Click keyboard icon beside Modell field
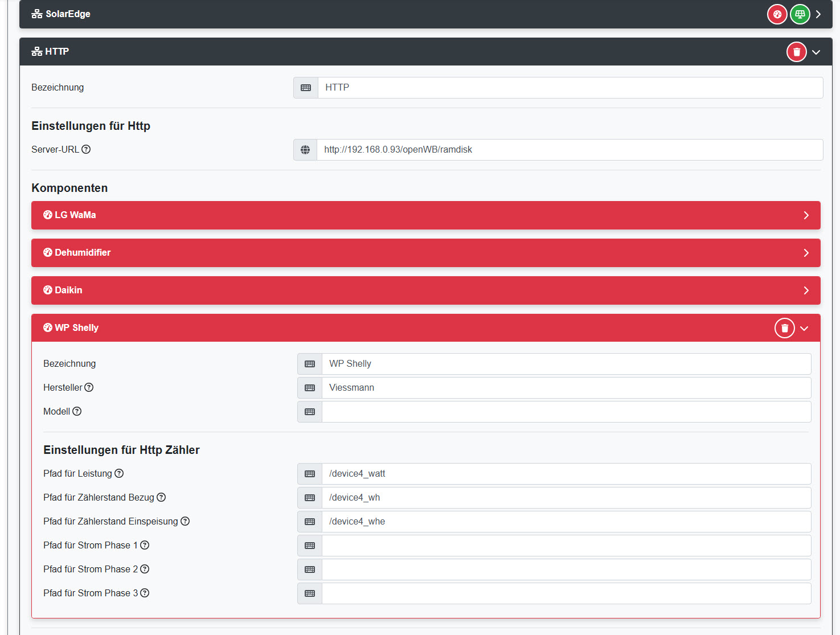 [x=310, y=412]
